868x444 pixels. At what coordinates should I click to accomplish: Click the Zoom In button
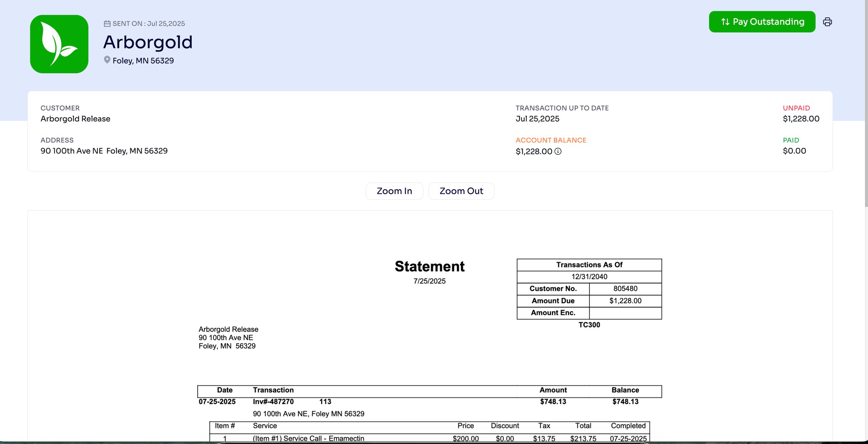click(x=394, y=191)
